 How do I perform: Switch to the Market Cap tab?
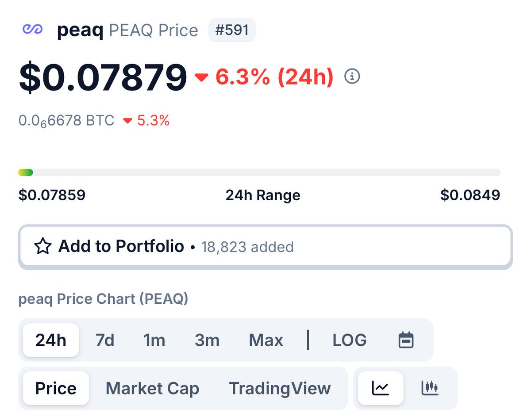152,388
